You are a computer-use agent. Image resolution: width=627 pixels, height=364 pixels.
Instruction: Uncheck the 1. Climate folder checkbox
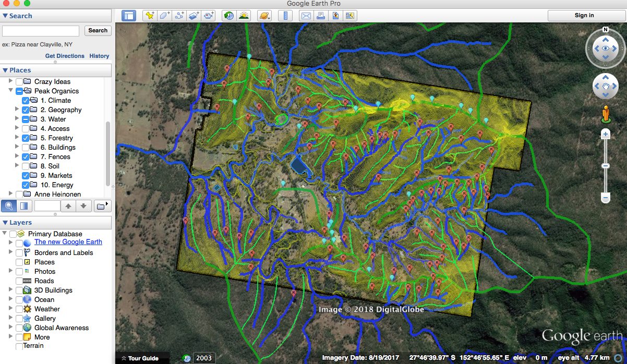(x=26, y=100)
